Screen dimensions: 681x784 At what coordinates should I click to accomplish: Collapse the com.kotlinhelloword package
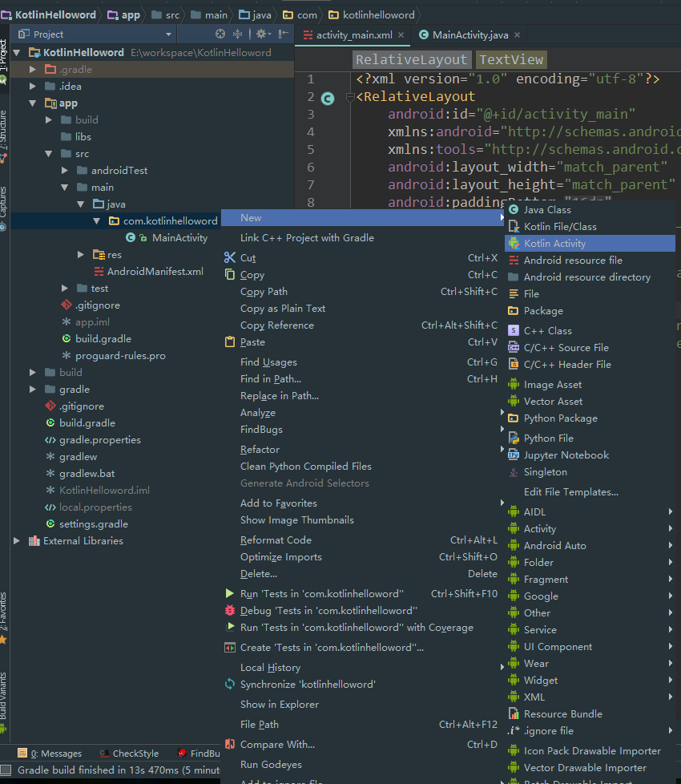[96, 220]
